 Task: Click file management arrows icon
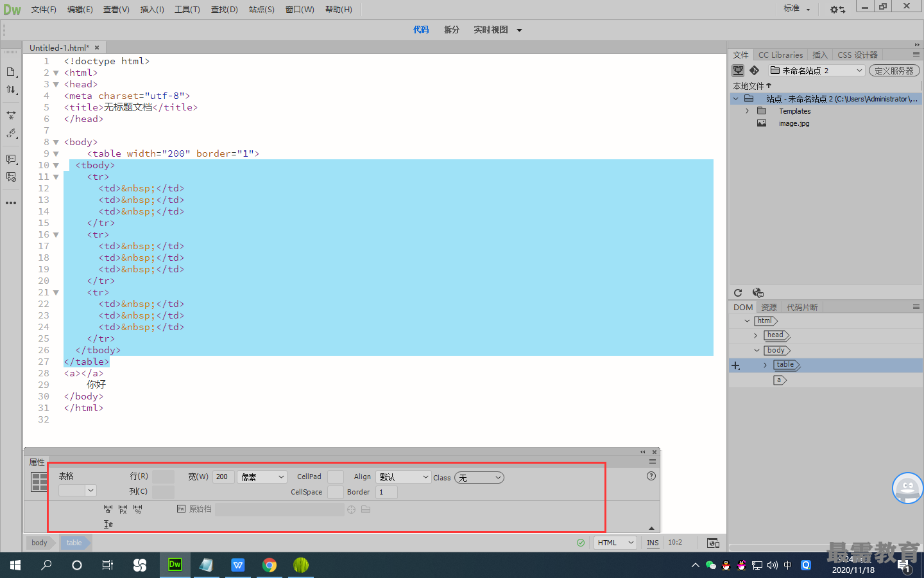pyautogui.click(x=11, y=90)
